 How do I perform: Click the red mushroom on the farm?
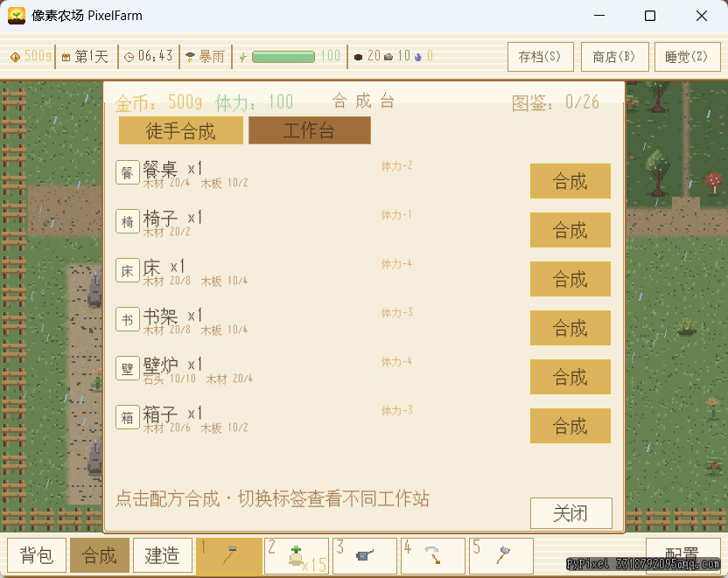point(714,182)
